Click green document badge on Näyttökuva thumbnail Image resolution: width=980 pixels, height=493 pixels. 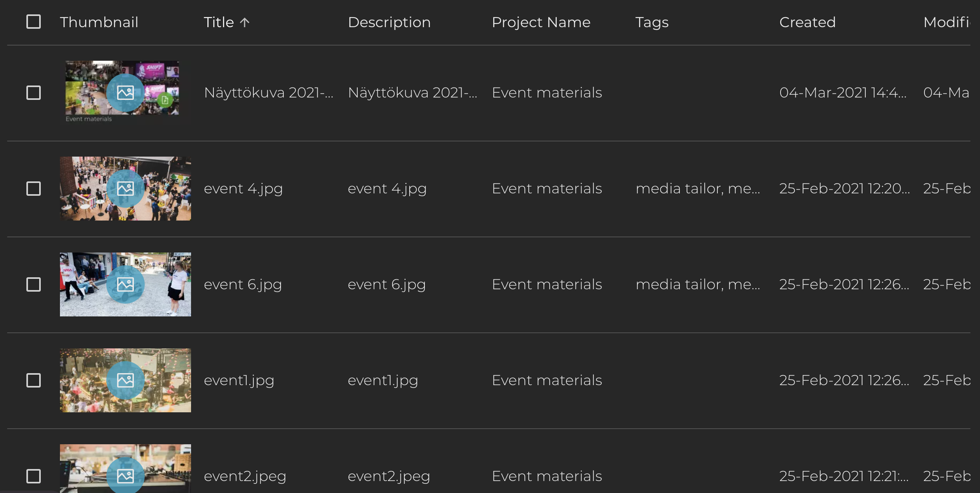[x=165, y=100]
